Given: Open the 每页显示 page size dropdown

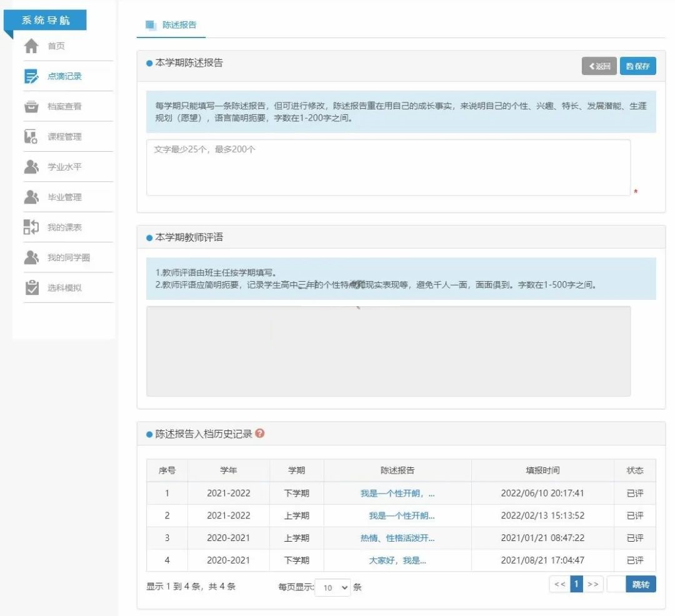Looking at the screenshot, I should tap(332, 587).
